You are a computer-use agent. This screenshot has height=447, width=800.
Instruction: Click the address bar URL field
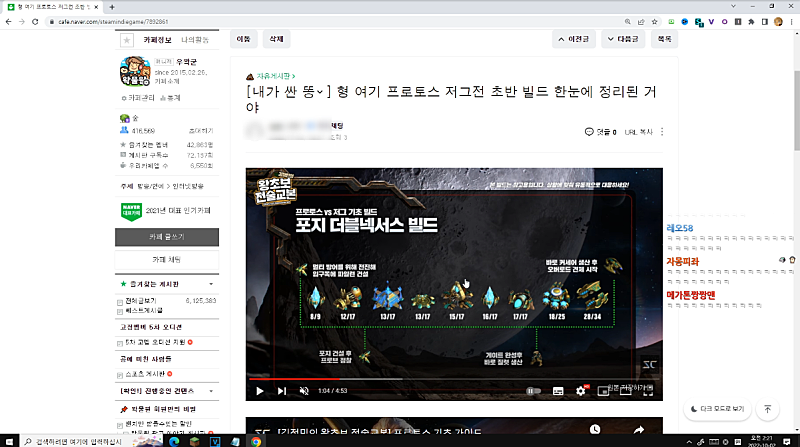332,21
